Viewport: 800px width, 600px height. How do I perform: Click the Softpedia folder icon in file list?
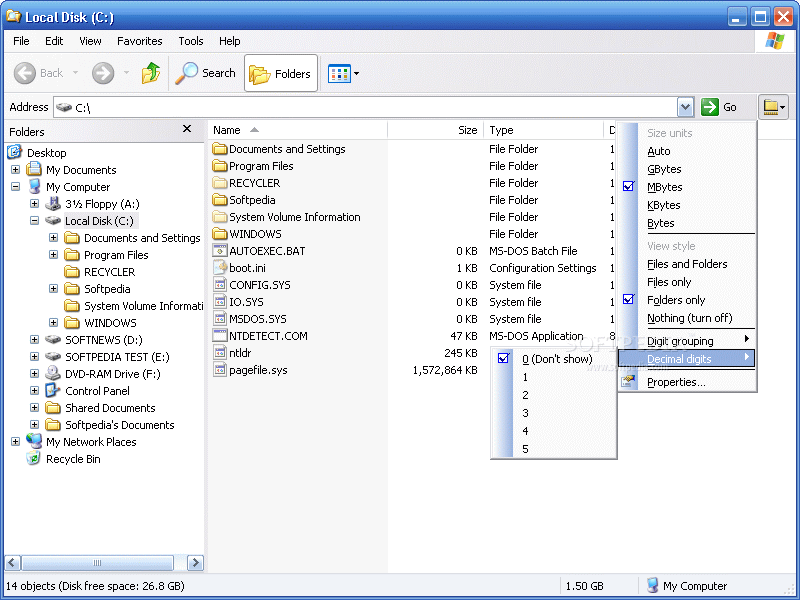(219, 200)
